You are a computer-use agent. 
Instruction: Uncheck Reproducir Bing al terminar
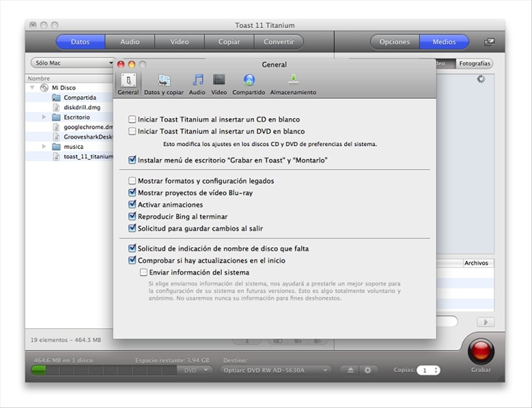132,217
